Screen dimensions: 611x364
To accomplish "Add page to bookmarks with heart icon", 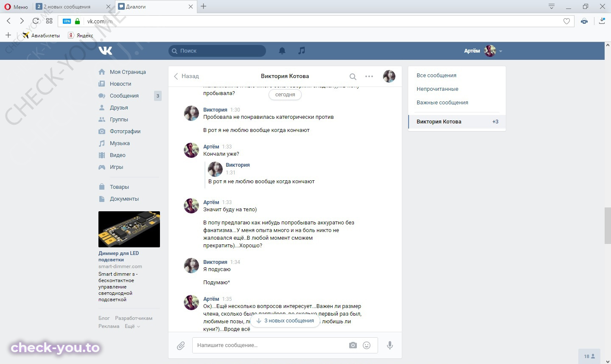I will [x=566, y=21].
